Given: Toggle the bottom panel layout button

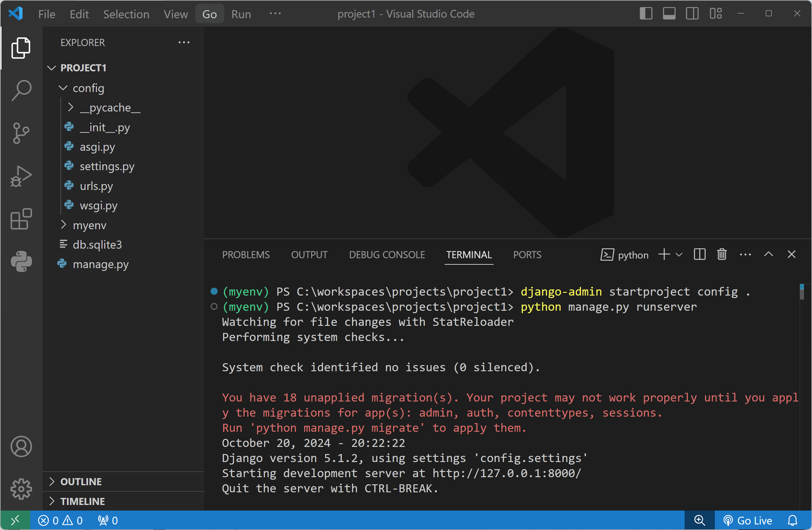Looking at the screenshot, I should pyautogui.click(x=669, y=14).
